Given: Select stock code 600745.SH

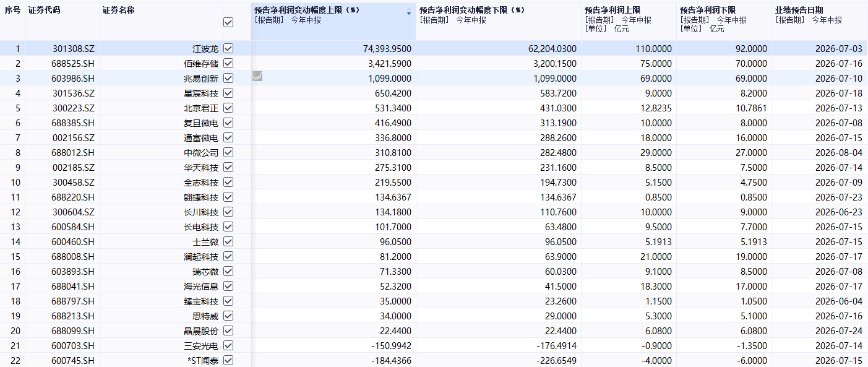Looking at the screenshot, I should click(x=73, y=360).
